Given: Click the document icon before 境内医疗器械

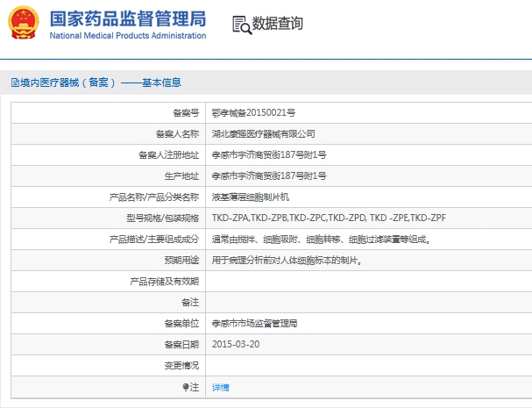Looking at the screenshot, I should click(x=15, y=82).
